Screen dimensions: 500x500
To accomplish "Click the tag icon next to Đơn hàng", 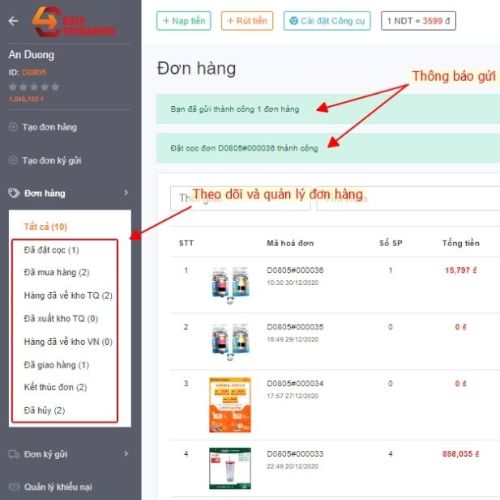I will [14, 193].
